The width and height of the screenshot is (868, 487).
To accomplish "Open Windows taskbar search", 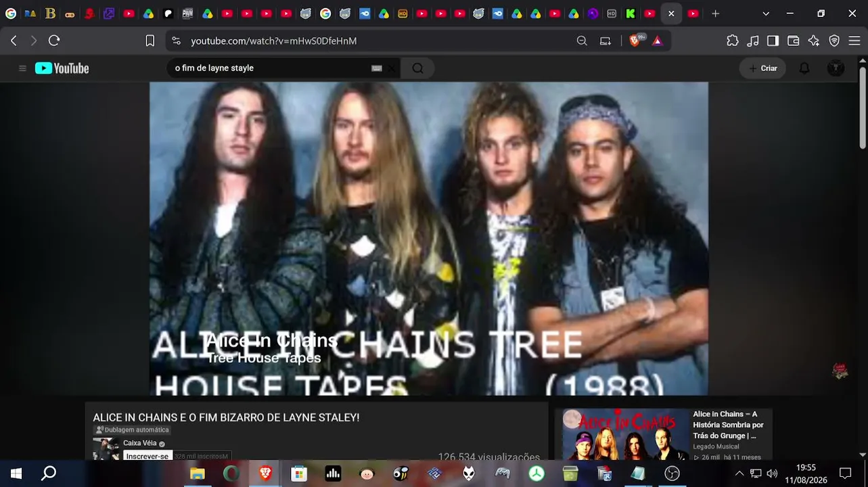I will (49, 473).
